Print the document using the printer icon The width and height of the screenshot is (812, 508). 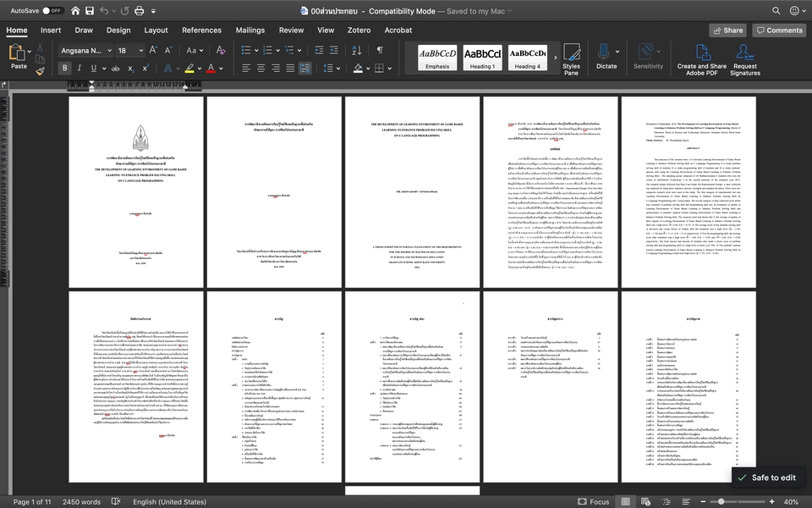[x=140, y=10]
